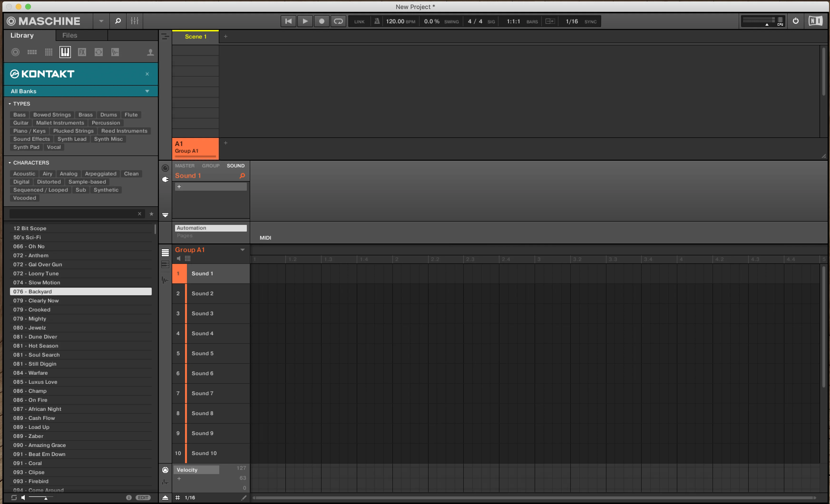Select the Effects FX icon in the Library
The width and height of the screenshot is (830, 504).
pyautogui.click(x=82, y=52)
